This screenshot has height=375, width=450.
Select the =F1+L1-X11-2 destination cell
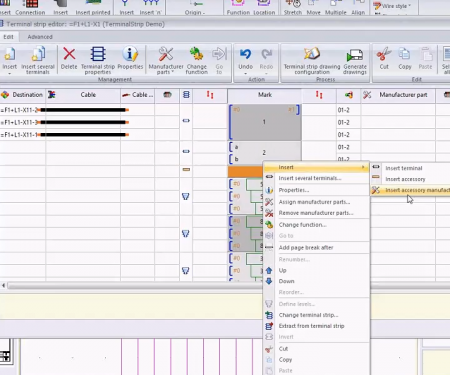23,110
